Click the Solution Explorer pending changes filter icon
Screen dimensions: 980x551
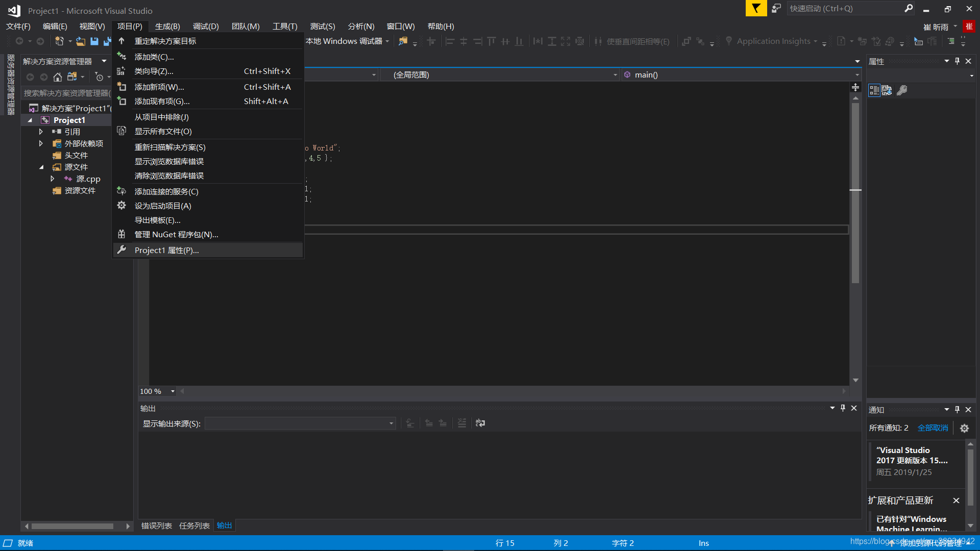click(x=99, y=77)
